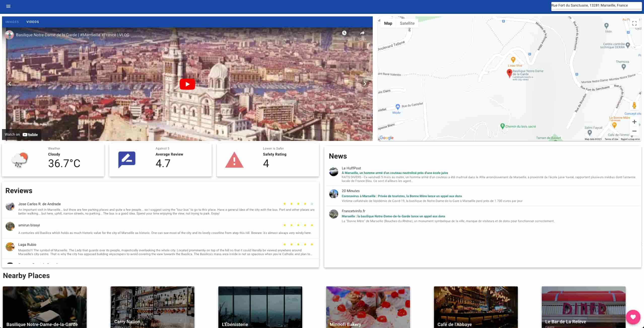Switch map to Satellite view
Image resolution: width=644 pixels, height=328 pixels.
(407, 23)
